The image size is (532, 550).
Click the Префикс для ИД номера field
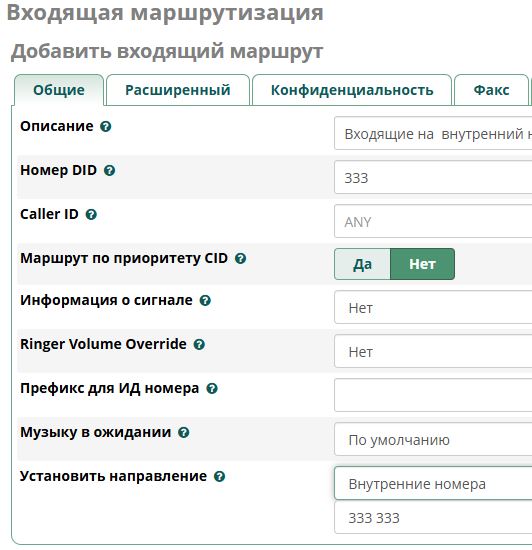point(433,395)
